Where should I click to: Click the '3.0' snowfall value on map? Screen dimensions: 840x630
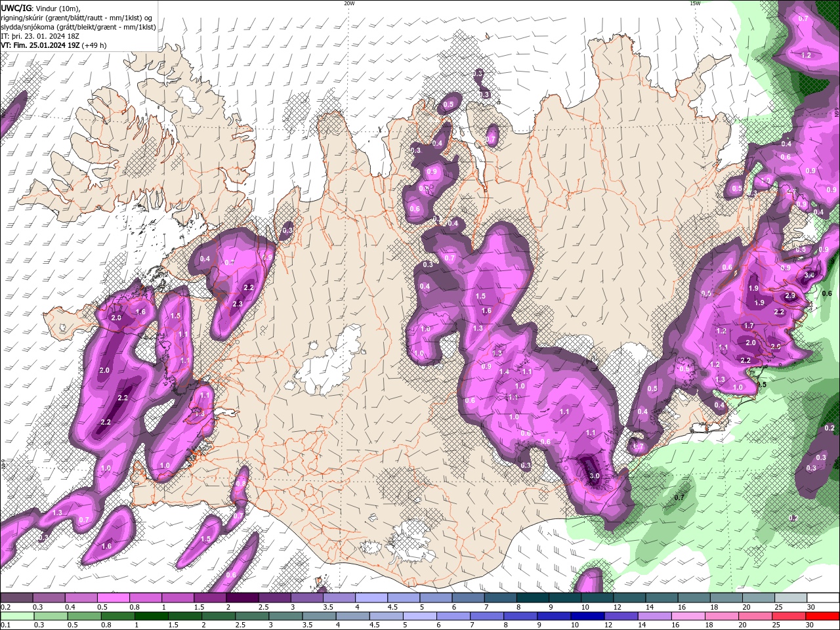pyautogui.click(x=595, y=476)
